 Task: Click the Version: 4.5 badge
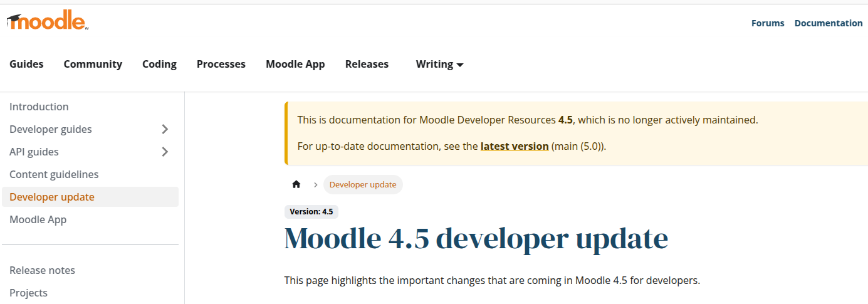(x=311, y=212)
